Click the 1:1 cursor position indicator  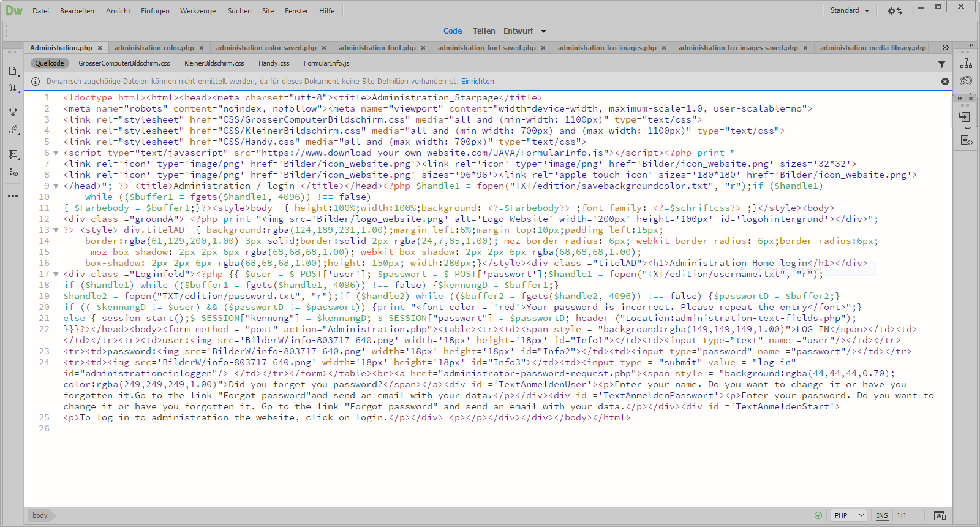point(902,515)
